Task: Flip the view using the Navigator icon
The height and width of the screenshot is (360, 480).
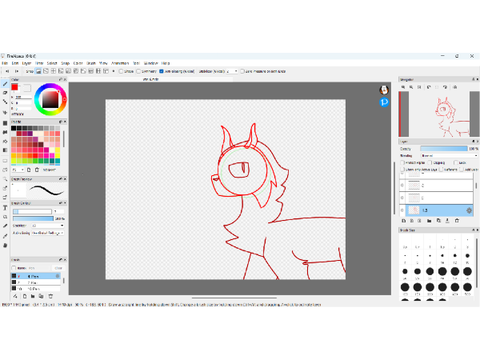Action: click(x=455, y=87)
